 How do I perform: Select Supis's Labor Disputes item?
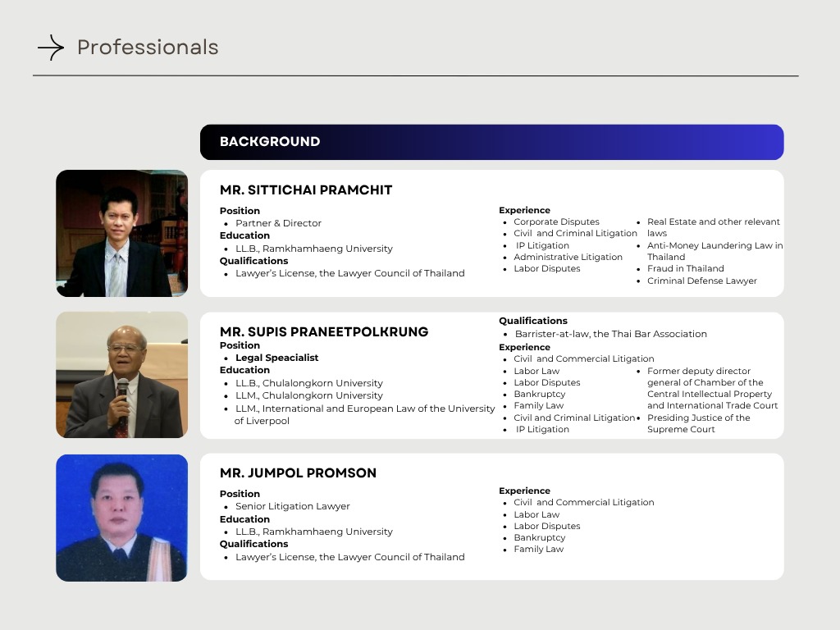coord(547,382)
